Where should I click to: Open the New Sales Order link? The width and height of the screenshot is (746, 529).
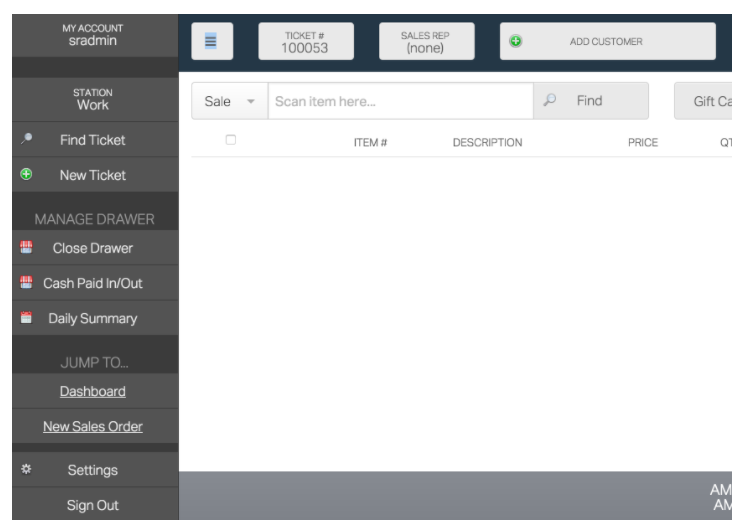point(92,427)
